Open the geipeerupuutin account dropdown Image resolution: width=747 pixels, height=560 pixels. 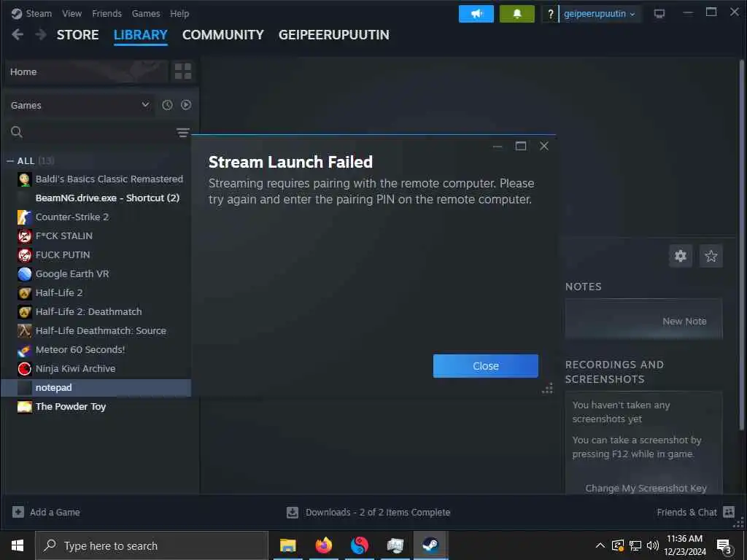pyautogui.click(x=600, y=14)
